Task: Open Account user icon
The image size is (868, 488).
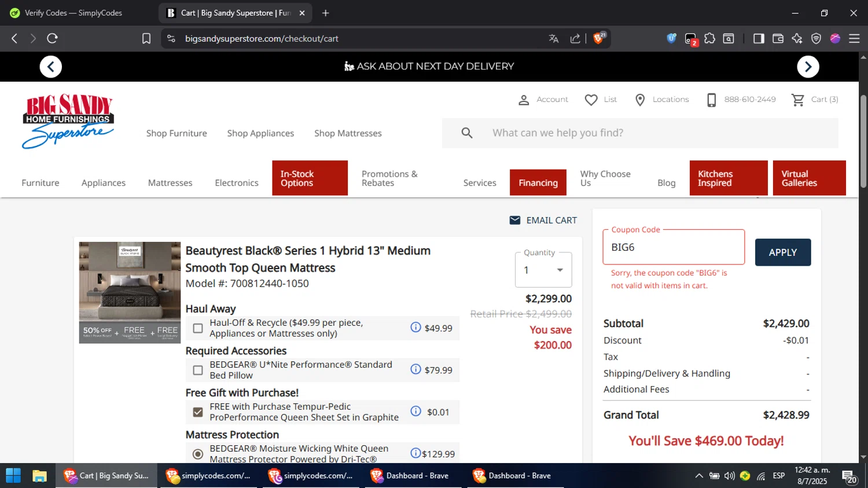Action: (524, 100)
